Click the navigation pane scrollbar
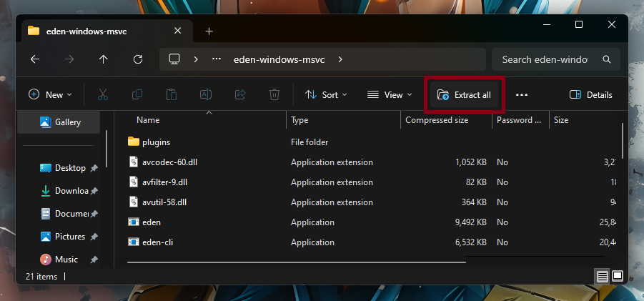644x301 pixels. [x=106, y=148]
